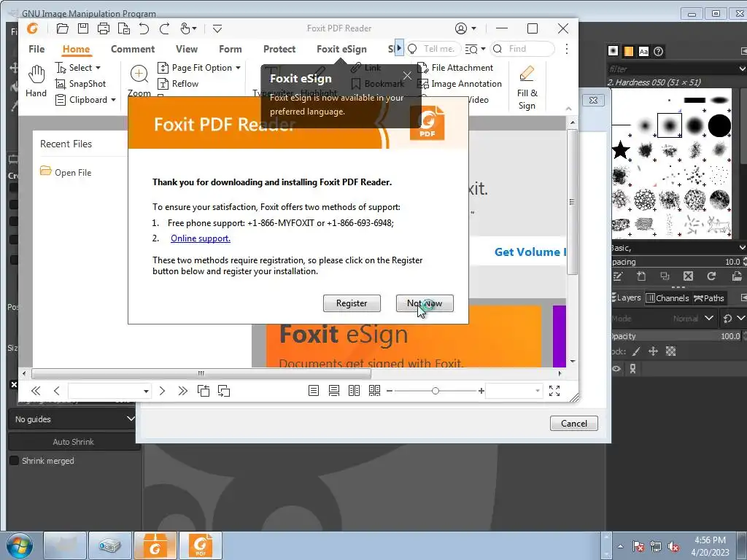Click the Not Now button
Viewport: 747px width, 560px height.
pos(425,303)
